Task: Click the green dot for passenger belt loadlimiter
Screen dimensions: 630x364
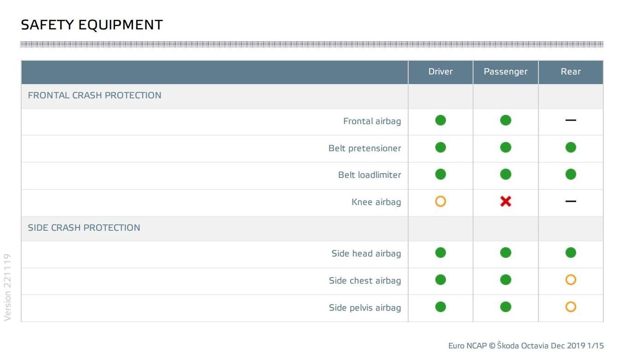Action: [505, 175]
